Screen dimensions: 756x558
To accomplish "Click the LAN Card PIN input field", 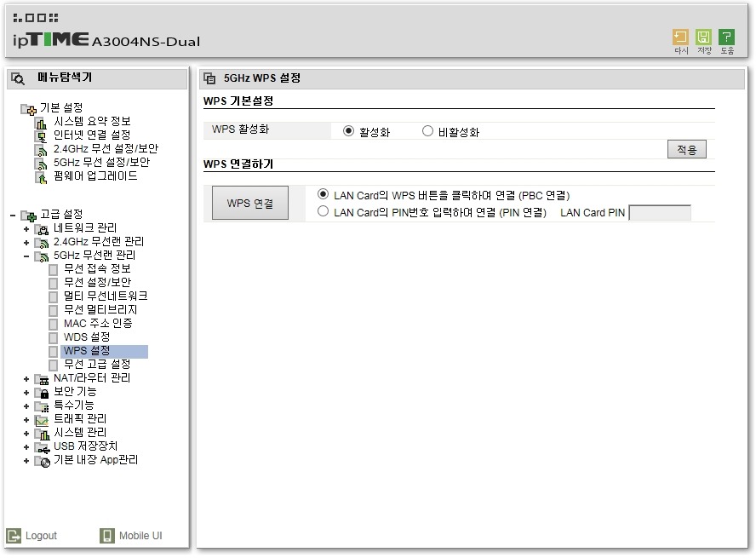I will pos(660,213).
